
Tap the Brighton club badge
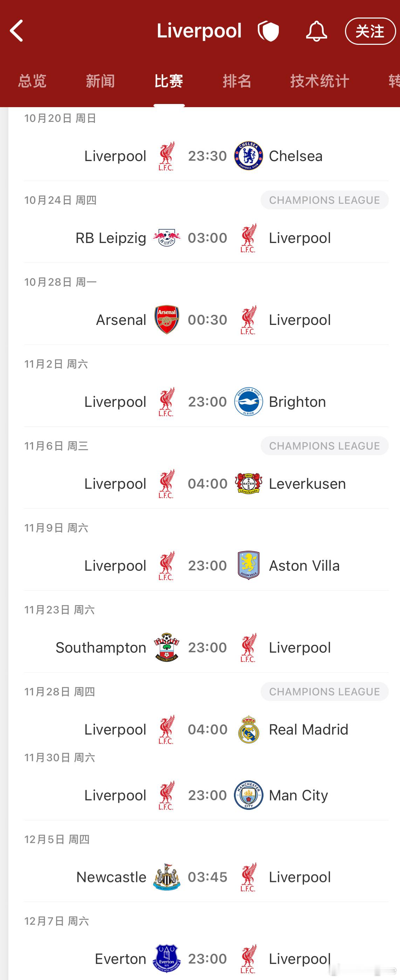[249, 402]
